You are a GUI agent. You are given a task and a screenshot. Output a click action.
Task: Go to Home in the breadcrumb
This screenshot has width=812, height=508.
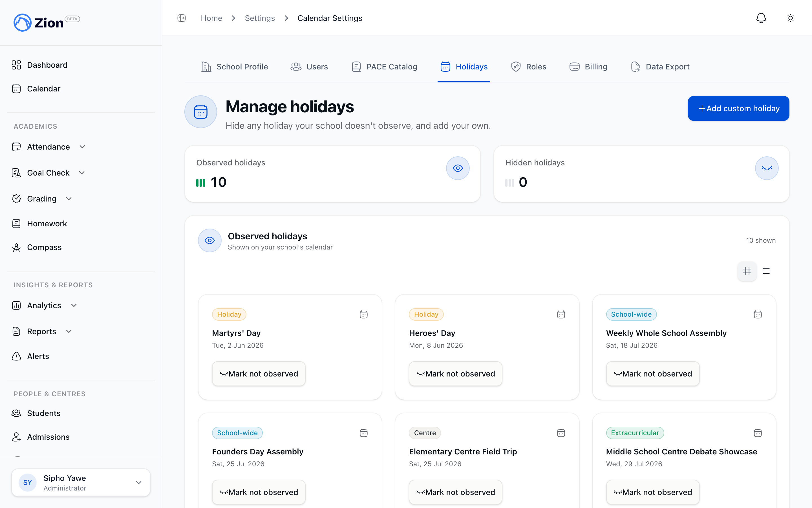[x=211, y=18]
